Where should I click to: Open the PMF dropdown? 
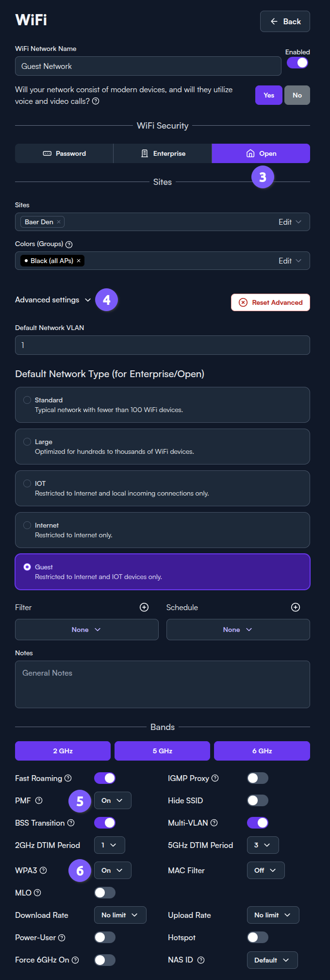pyautogui.click(x=113, y=800)
